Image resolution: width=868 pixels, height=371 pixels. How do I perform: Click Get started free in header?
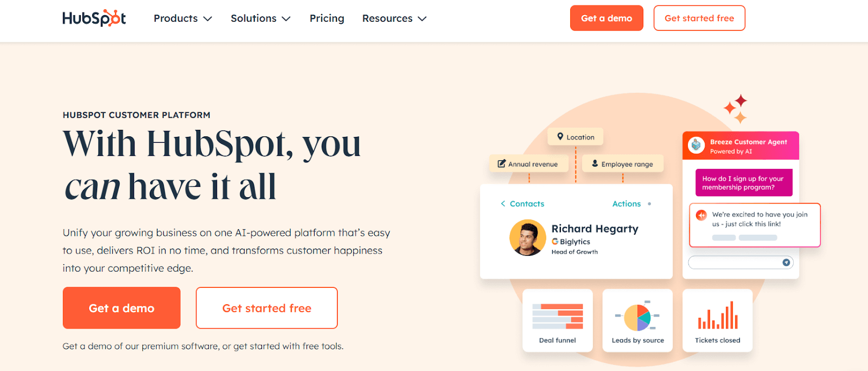coord(699,18)
